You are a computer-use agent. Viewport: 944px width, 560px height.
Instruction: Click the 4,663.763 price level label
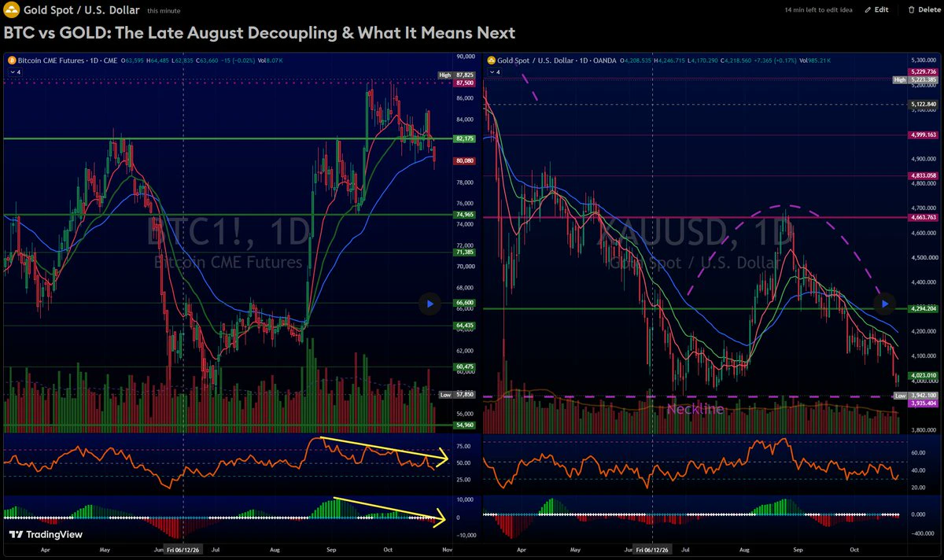coord(921,217)
